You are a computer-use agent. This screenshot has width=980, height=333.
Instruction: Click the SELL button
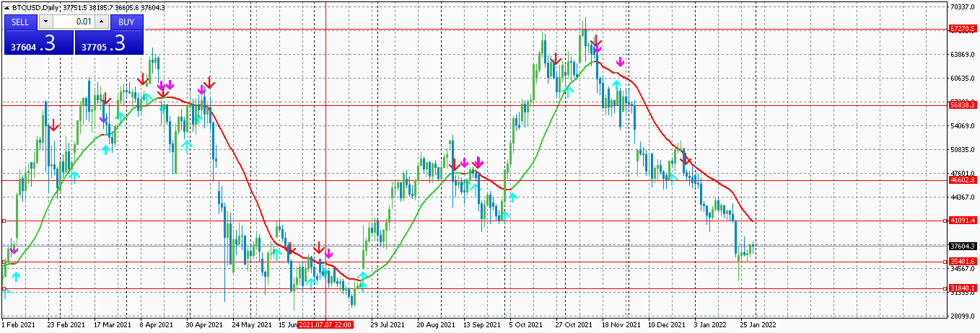click(x=20, y=22)
